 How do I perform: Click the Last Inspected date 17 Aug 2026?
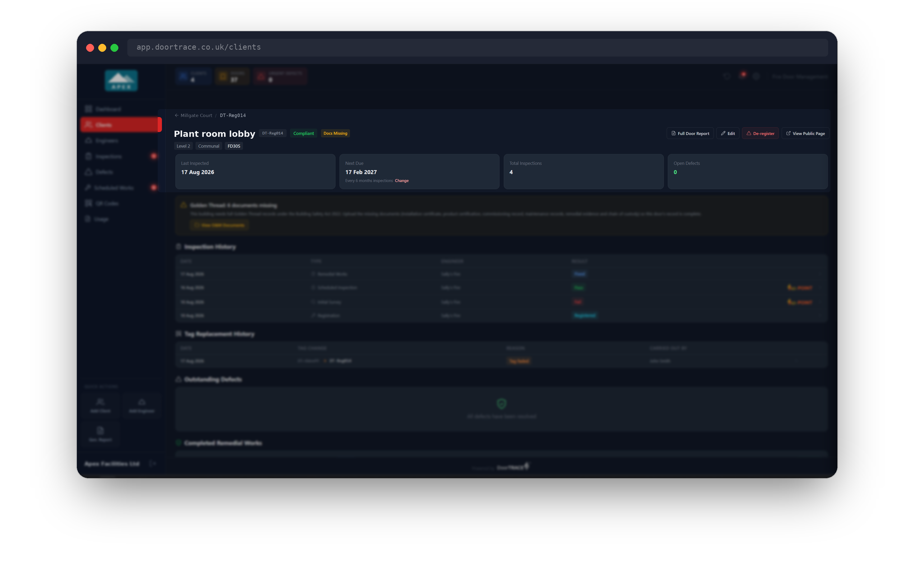[x=197, y=172]
